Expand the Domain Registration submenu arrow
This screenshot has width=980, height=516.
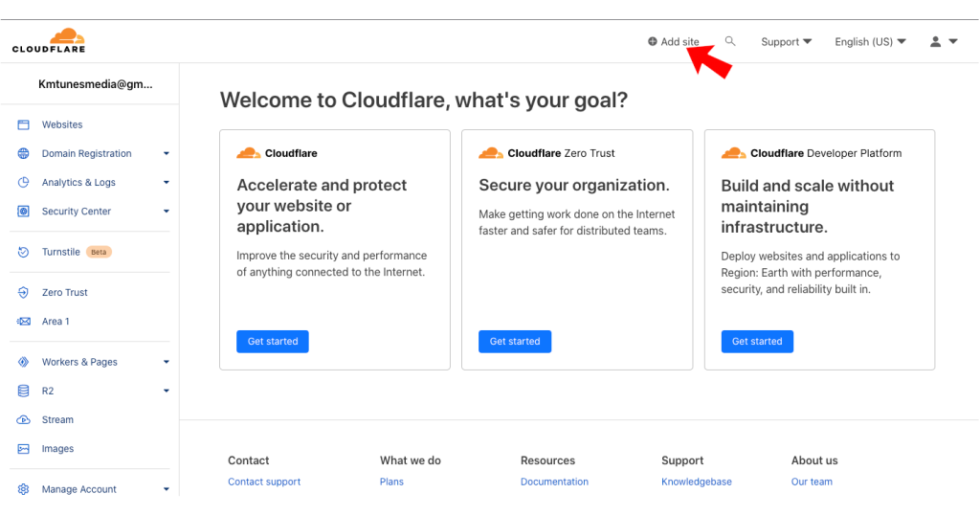coord(167,153)
